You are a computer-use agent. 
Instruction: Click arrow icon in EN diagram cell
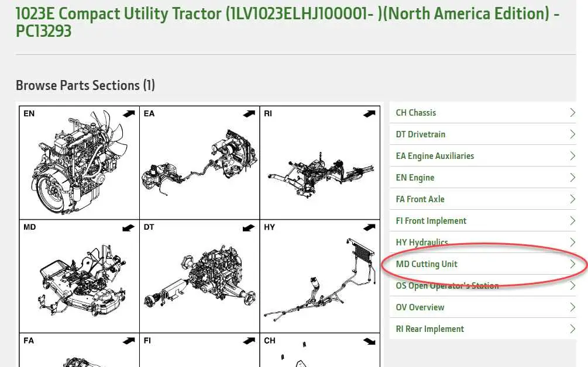click(129, 114)
